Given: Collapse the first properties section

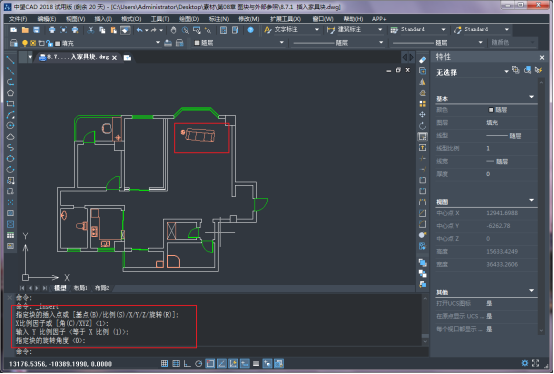Looking at the screenshot, I should point(532,97).
